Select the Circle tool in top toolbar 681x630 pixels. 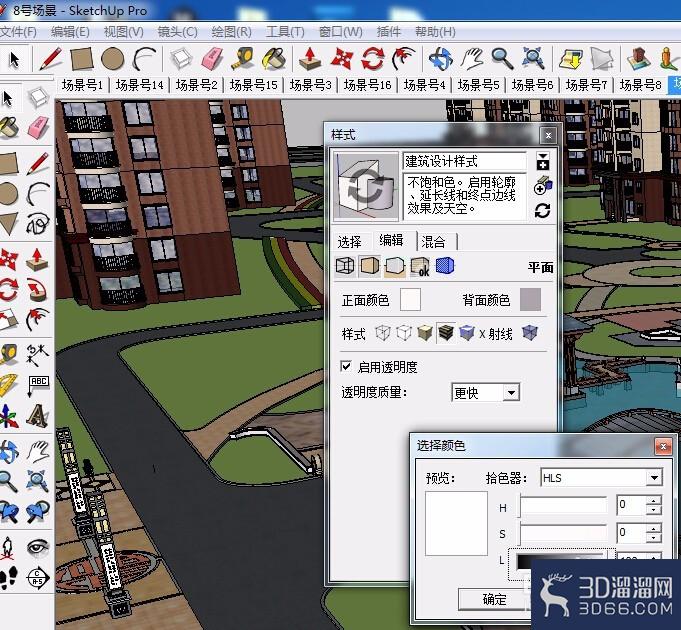(112, 59)
